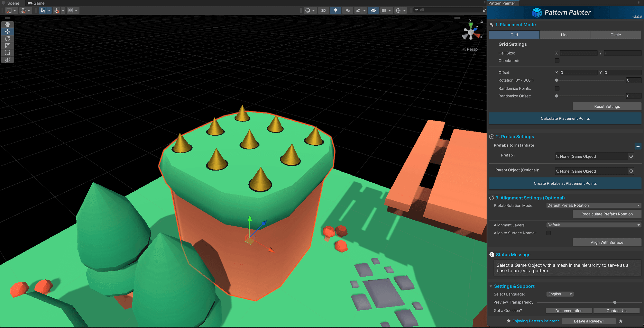Open object picker for Parent Object

tap(631, 171)
